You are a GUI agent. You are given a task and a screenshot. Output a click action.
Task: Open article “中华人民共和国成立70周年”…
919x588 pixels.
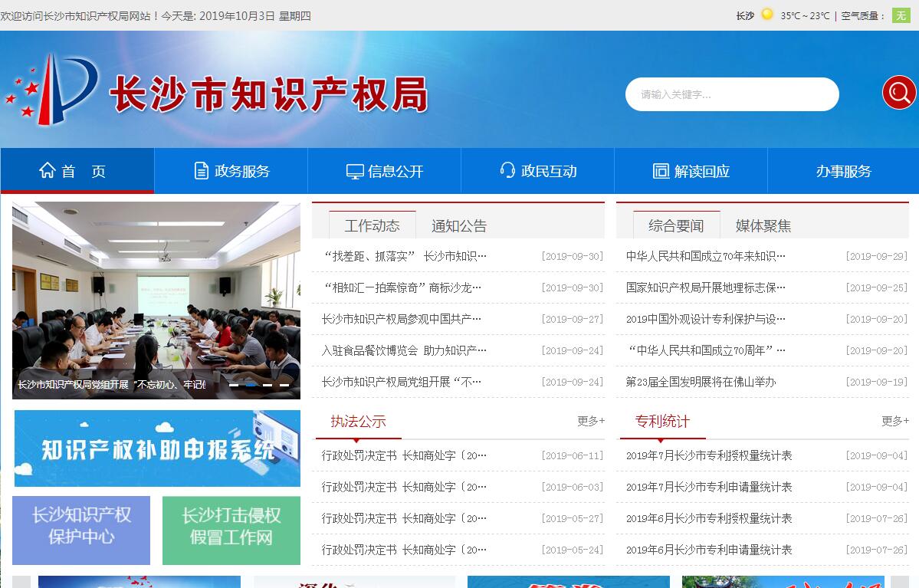(x=707, y=350)
